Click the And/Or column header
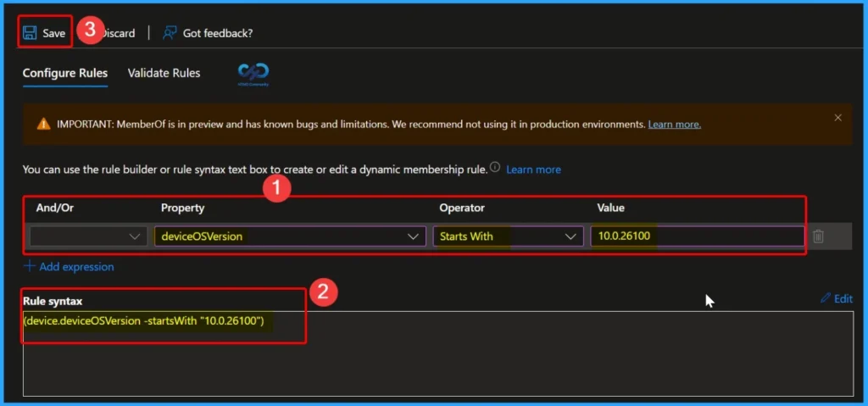 coord(55,209)
